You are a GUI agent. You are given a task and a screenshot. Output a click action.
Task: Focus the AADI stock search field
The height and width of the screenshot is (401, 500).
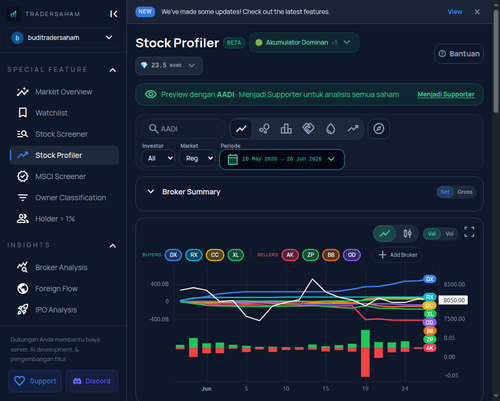tap(184, 129)
